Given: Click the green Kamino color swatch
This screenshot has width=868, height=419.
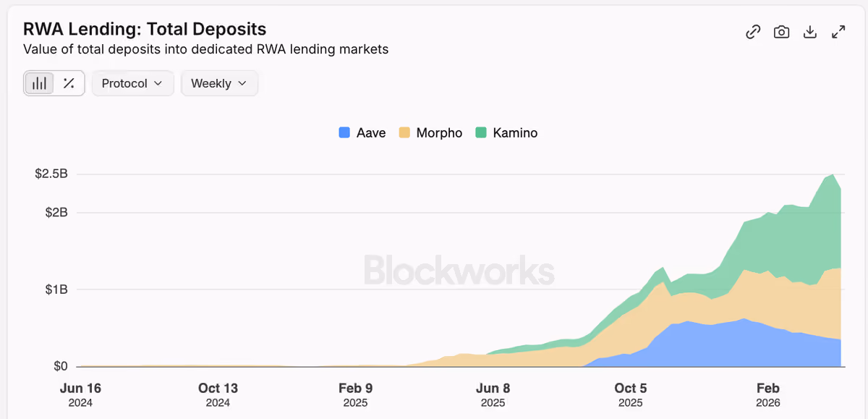Looking at the screenshot, I should [x=481, y=133].
